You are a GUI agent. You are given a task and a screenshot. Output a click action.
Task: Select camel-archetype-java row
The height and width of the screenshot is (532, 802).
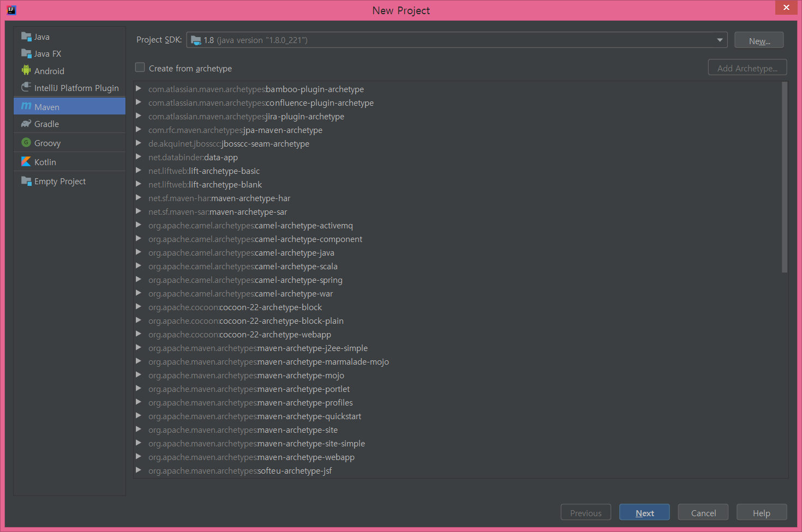(457, 252)
